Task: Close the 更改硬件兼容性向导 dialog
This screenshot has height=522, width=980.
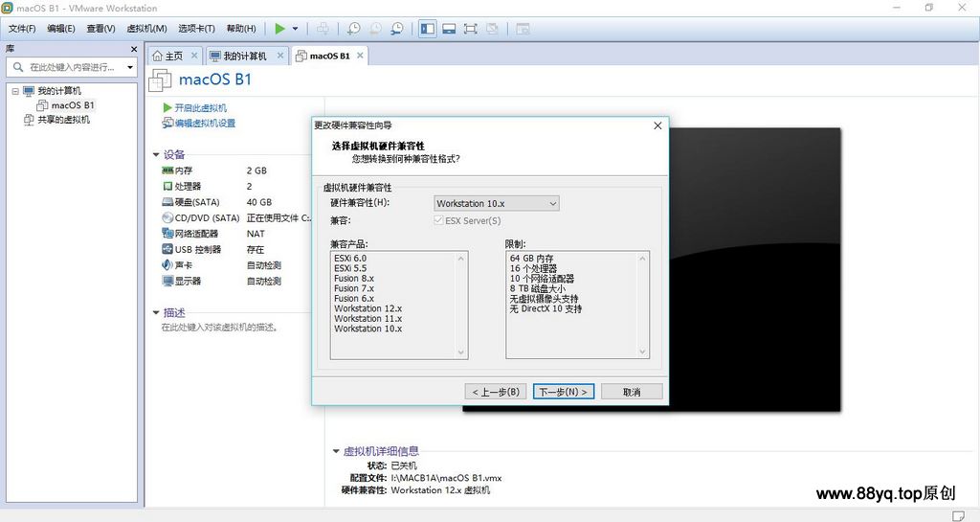Action: click(657, 125)
